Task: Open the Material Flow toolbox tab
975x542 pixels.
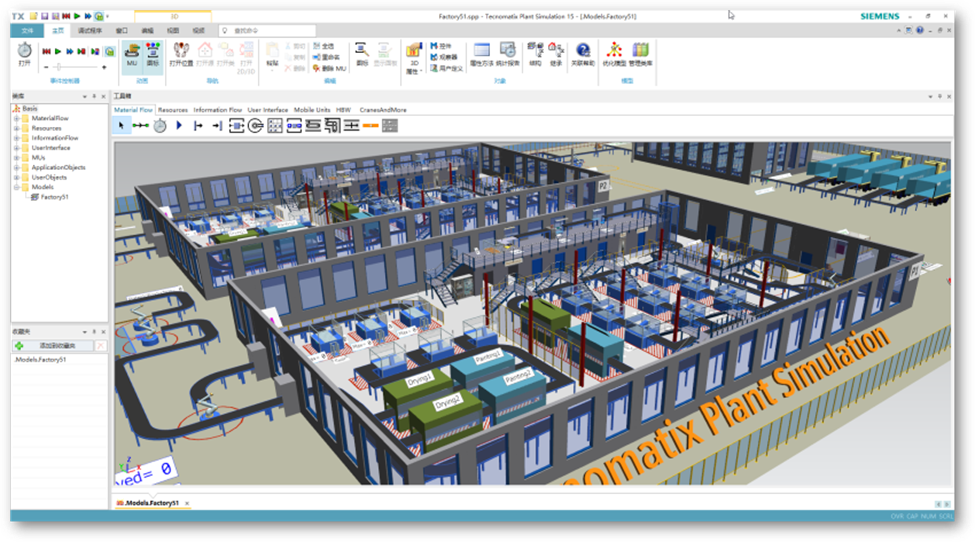Action: pyautogui.click(x=133, y=109)
